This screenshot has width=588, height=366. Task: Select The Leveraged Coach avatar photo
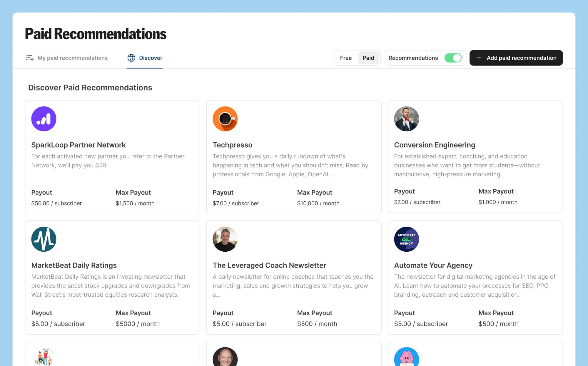[x=225, y=239]
